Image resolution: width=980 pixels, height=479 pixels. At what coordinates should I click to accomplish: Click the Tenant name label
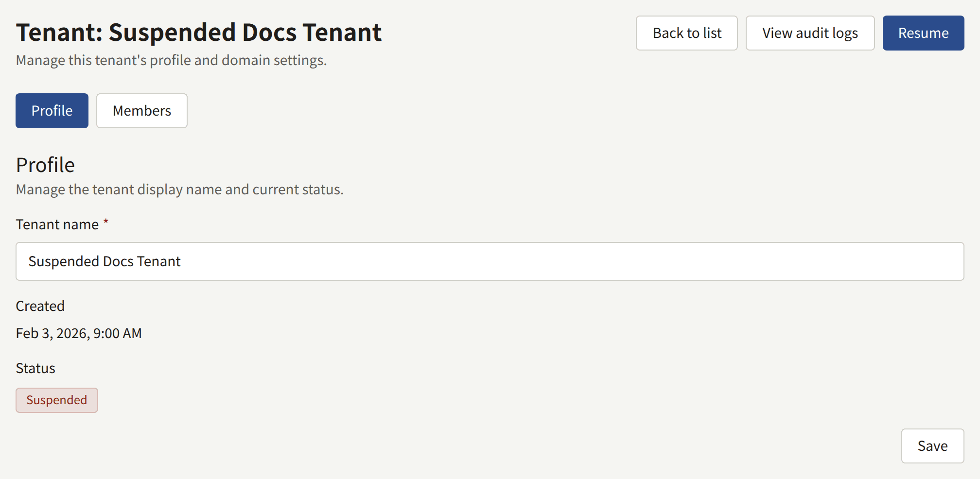pos(57,224)
